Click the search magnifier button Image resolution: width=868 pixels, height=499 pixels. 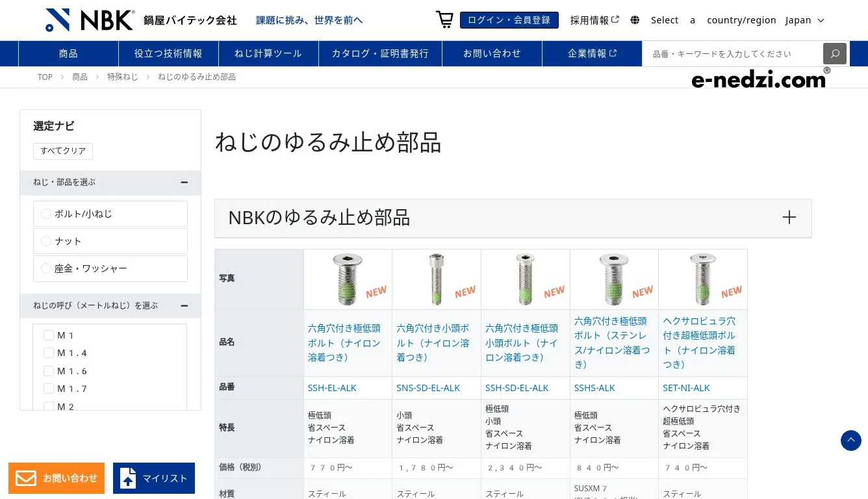coord(835,53)
